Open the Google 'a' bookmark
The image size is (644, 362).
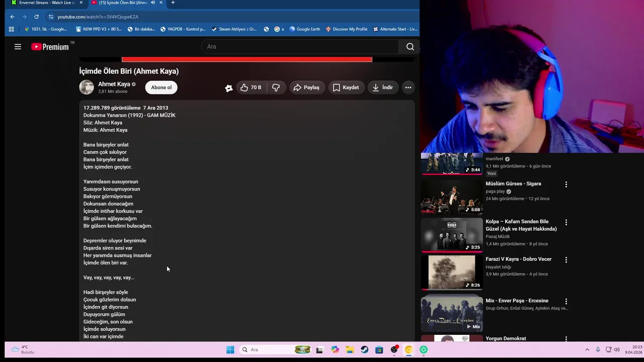point(279,29)
